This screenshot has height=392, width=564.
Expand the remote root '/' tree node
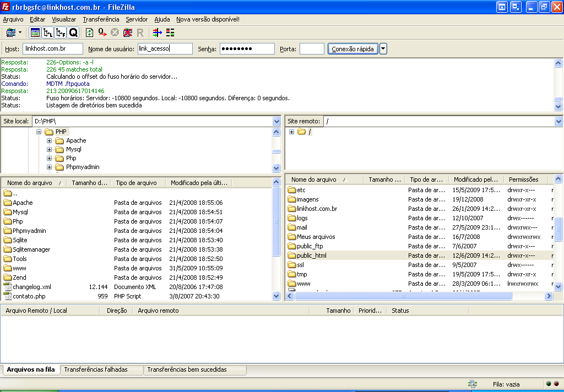click(x=292, y=132)
